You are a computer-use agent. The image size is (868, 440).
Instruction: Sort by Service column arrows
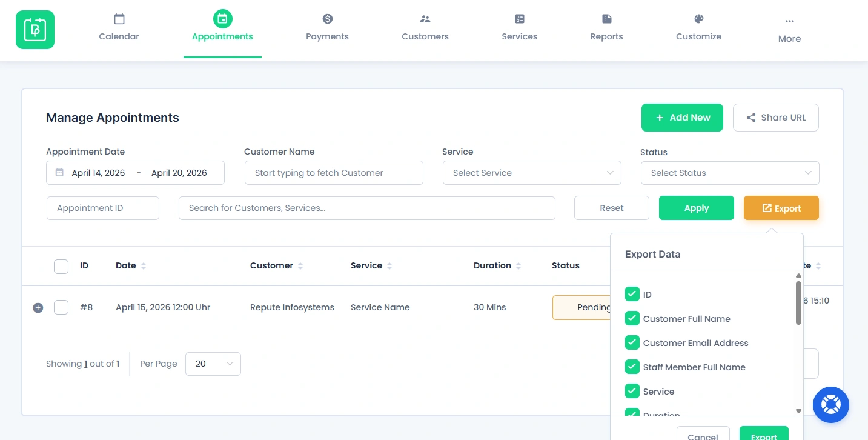tap(389, 266)
